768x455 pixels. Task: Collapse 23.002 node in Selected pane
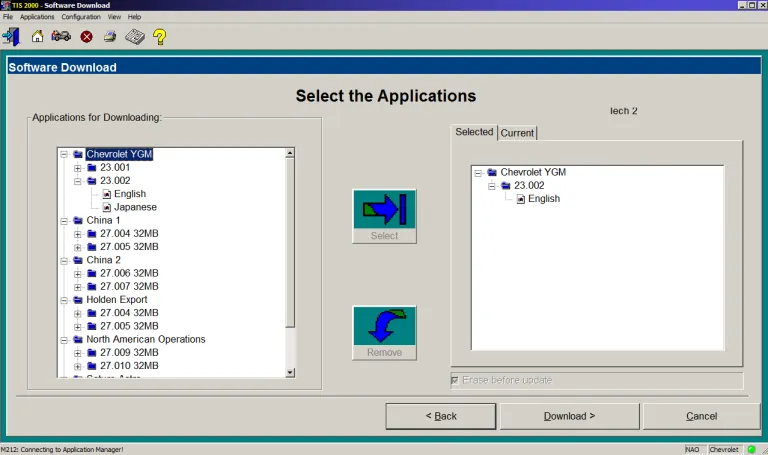[x=492, y=186]
